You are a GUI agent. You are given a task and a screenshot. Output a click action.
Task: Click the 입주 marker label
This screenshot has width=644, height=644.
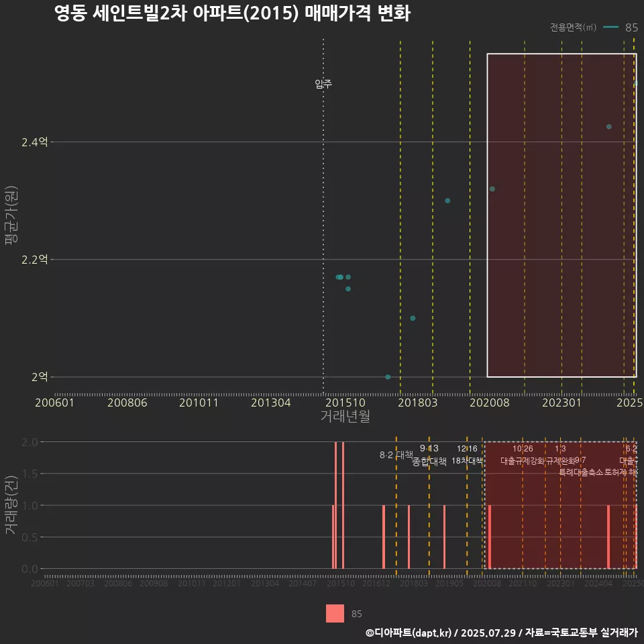click(323, 84)
